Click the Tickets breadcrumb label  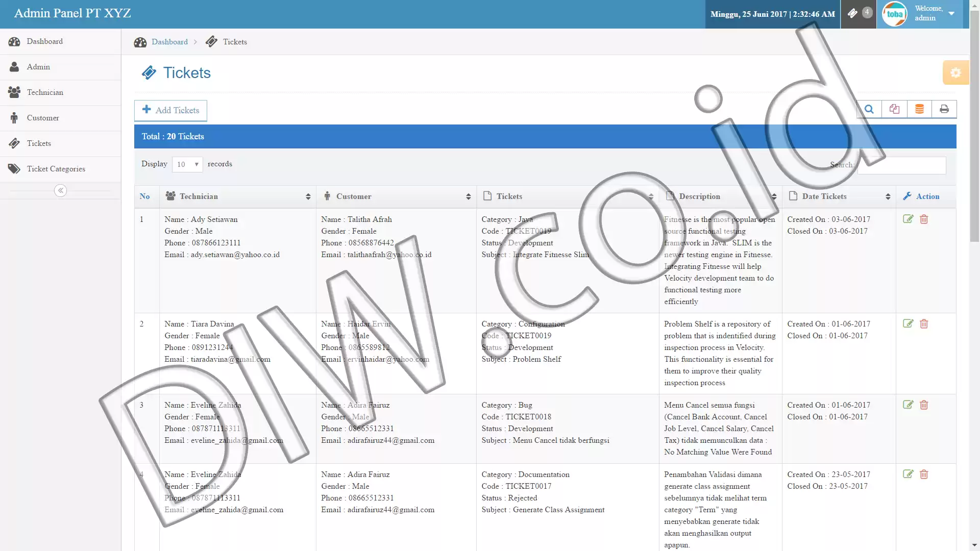235,42
